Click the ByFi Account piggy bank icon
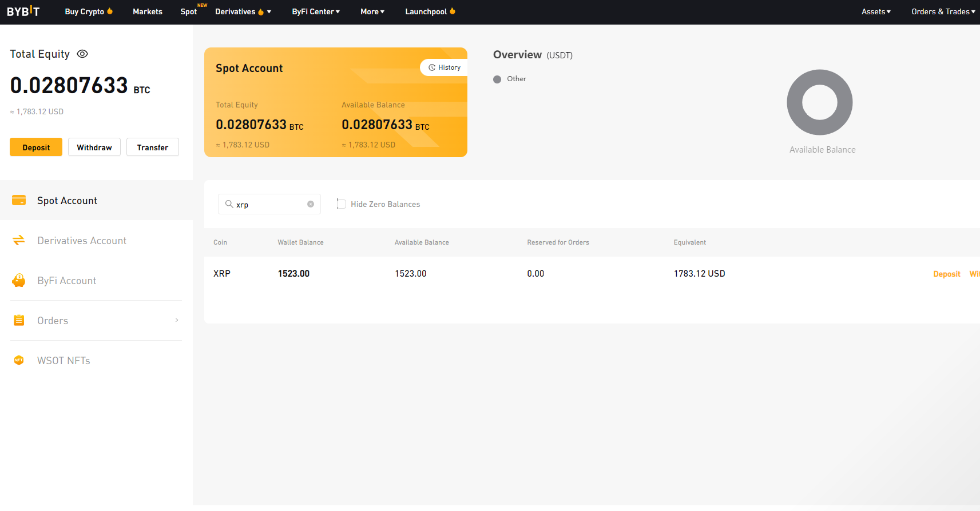Viewport: 980px width, 511px height. pos(19,280)
